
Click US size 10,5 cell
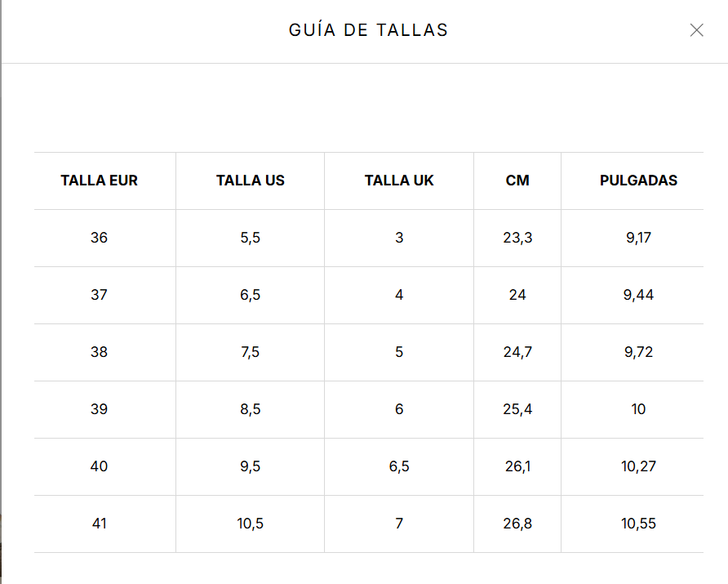coord(250,524)
